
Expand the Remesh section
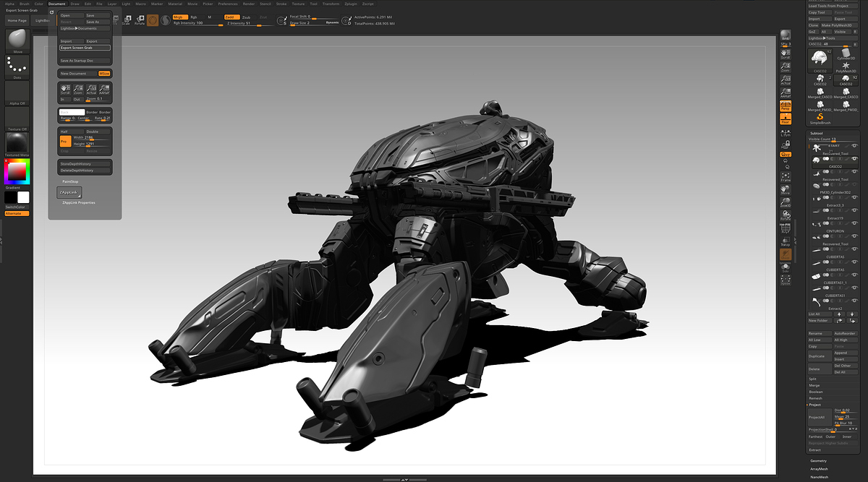click(x=815, y=398)
